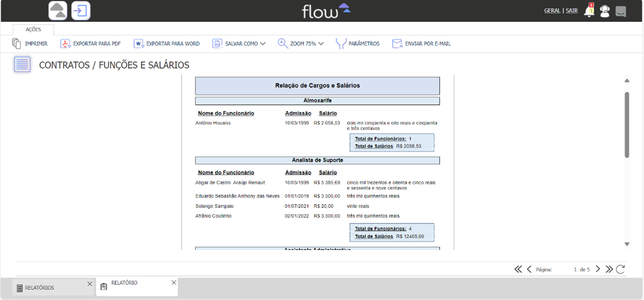Open the chat message icon

621,11
